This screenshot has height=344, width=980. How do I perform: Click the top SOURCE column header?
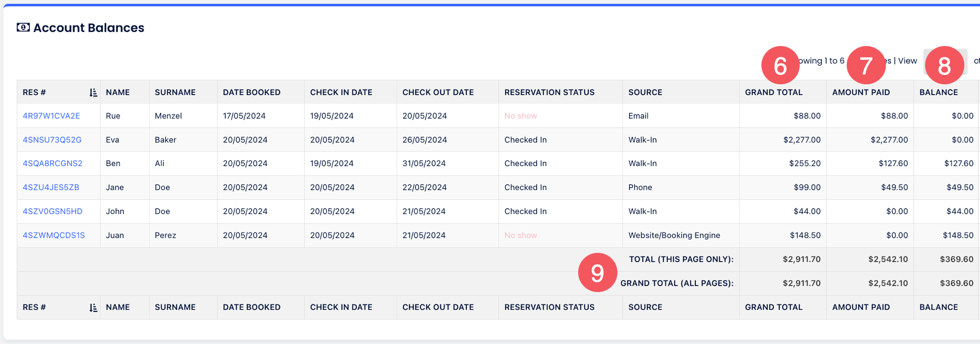(645, 93)
